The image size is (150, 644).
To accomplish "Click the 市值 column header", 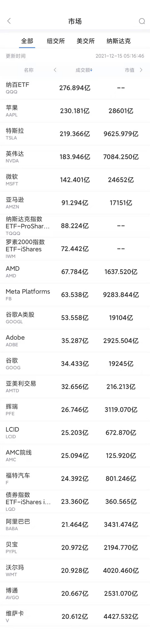I will [x=130, y=70].
